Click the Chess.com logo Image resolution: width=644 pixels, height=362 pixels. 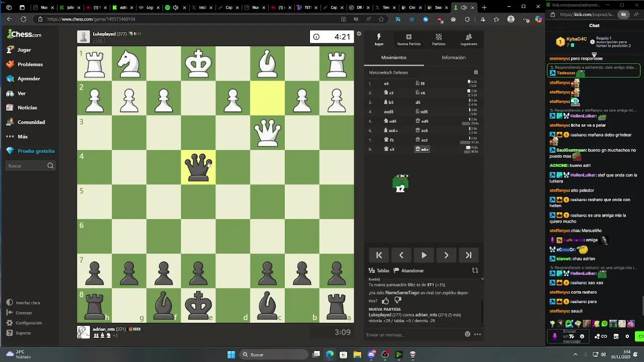pos(24,34)
